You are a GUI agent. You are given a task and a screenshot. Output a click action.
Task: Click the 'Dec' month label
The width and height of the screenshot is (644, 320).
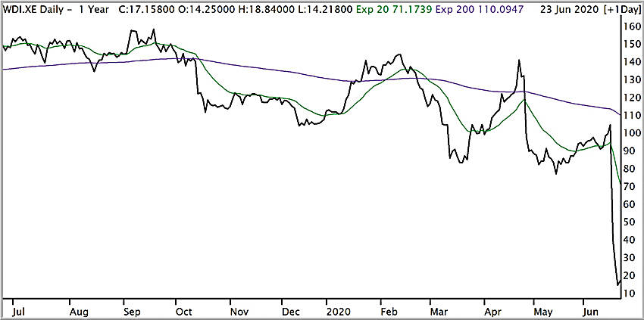(291, 312)
